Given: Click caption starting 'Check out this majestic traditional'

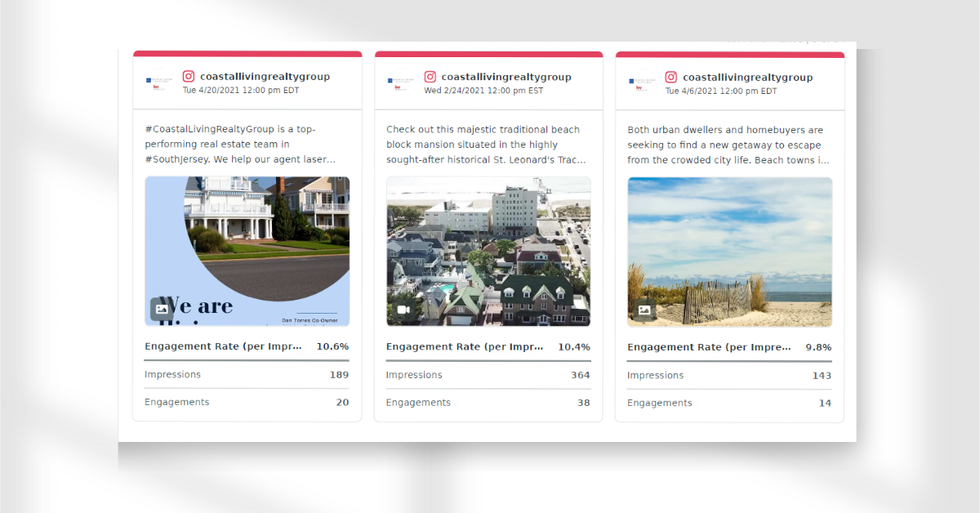Looking at the screenshot, I should point(486,145).
